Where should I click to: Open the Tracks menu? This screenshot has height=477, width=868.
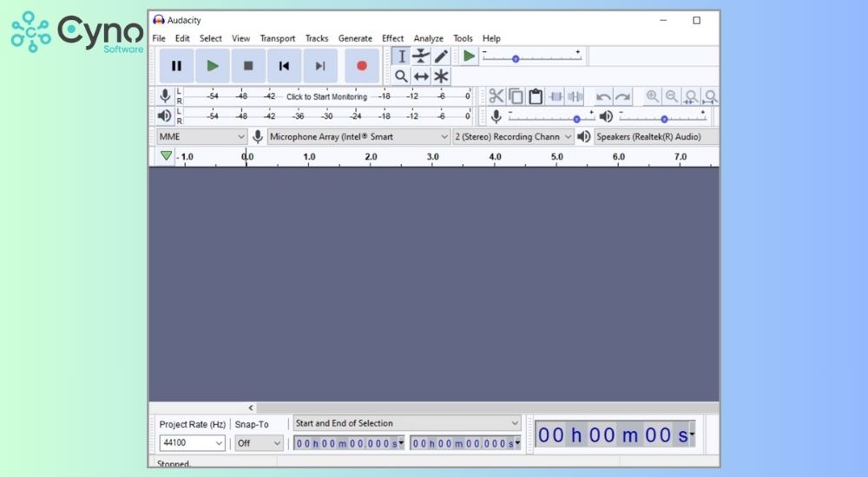pos(317,38)
